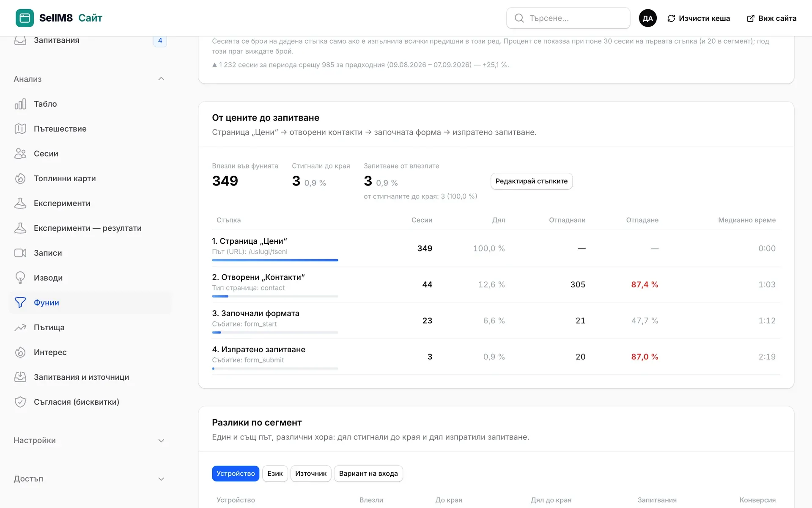
Task: Click the Съгласия shield icon
Action: [x=20, y=402]
